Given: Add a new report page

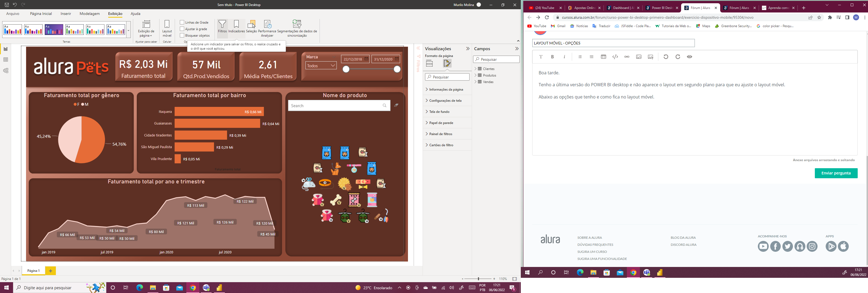Looking at the screenshot, I should click(50, 270).
